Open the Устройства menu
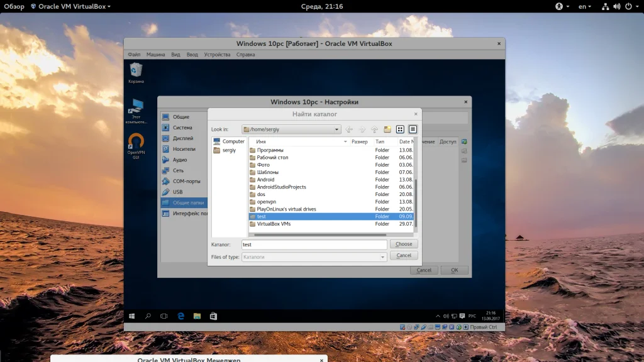 [x=217, y=55]
